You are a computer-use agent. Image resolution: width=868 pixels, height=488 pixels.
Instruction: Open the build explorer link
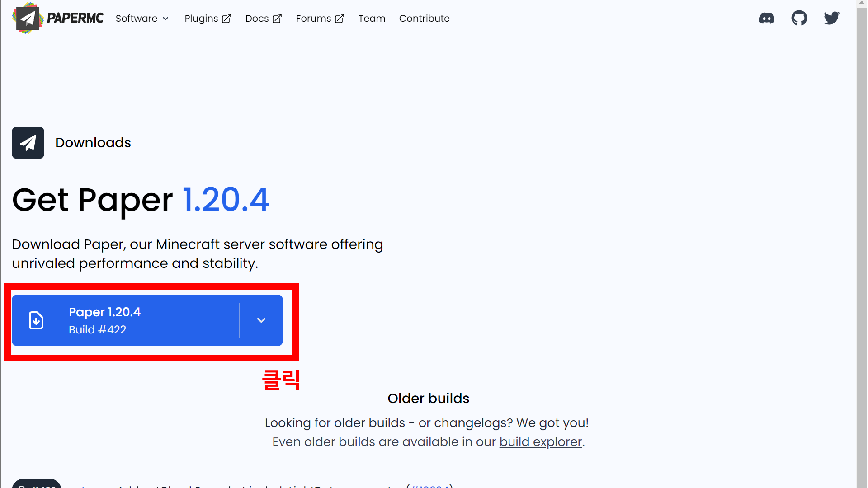(540, 442)
